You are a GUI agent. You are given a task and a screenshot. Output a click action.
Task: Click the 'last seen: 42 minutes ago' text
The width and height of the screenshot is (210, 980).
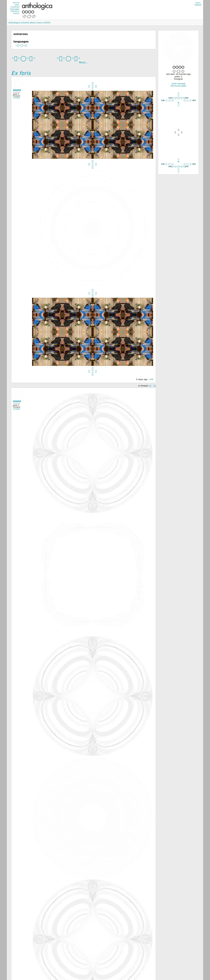[178, 74]
